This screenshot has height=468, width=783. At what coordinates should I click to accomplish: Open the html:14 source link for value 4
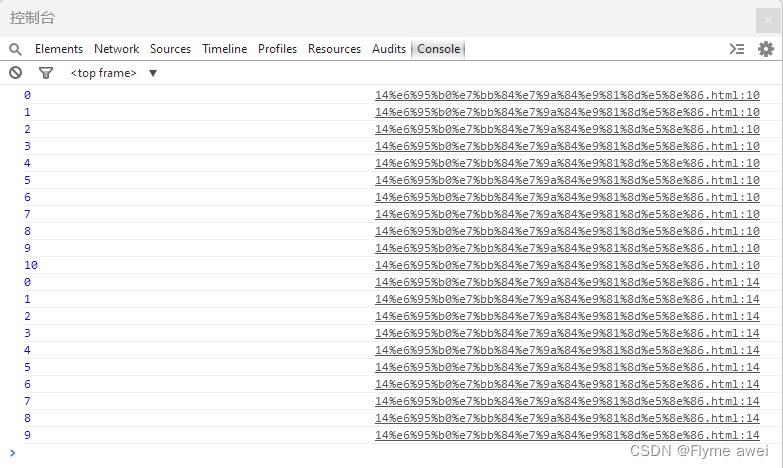[x=567, y=350]
